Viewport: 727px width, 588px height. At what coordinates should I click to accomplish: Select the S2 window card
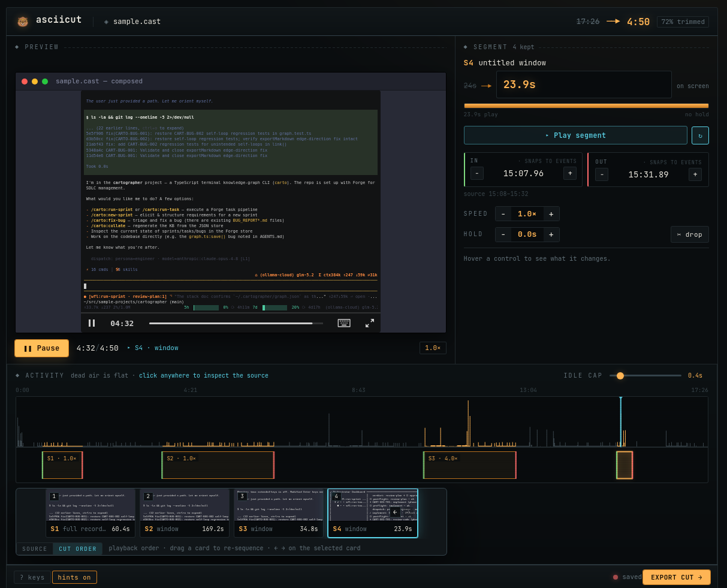pyautogui.click(x=185, y=513)
